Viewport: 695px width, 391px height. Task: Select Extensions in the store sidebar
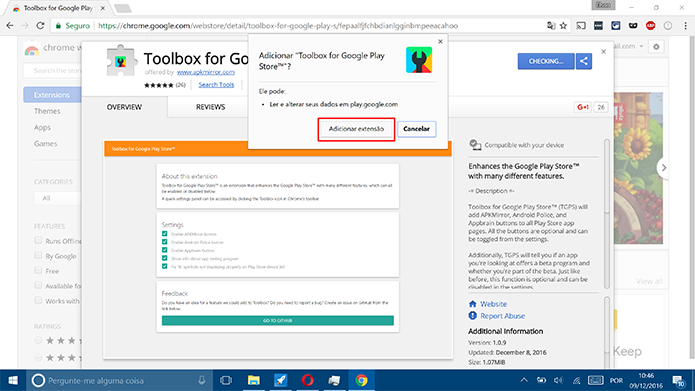coord(52,95)
